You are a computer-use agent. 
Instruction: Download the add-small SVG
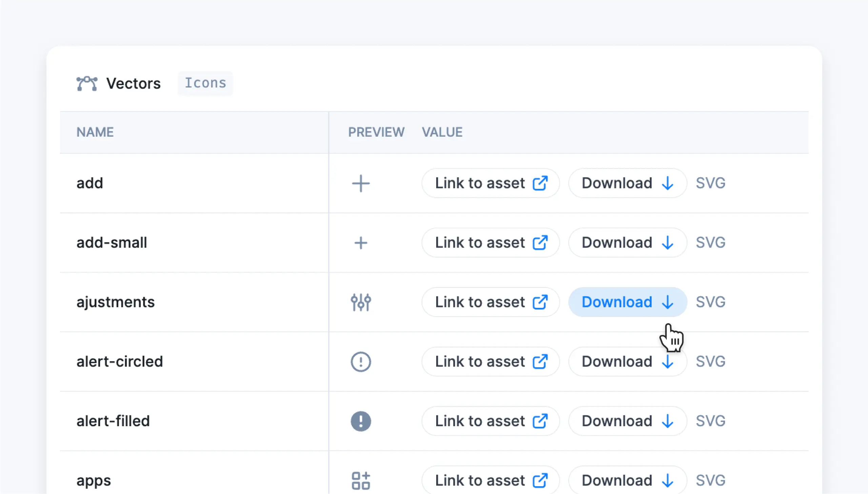627,242
